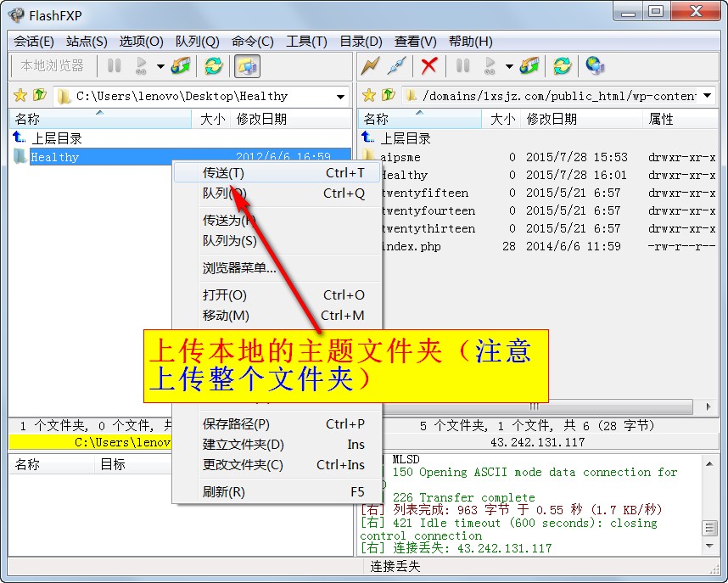
Task: Open bookmarks star in the remote path bar
Action: pos(369,96)
